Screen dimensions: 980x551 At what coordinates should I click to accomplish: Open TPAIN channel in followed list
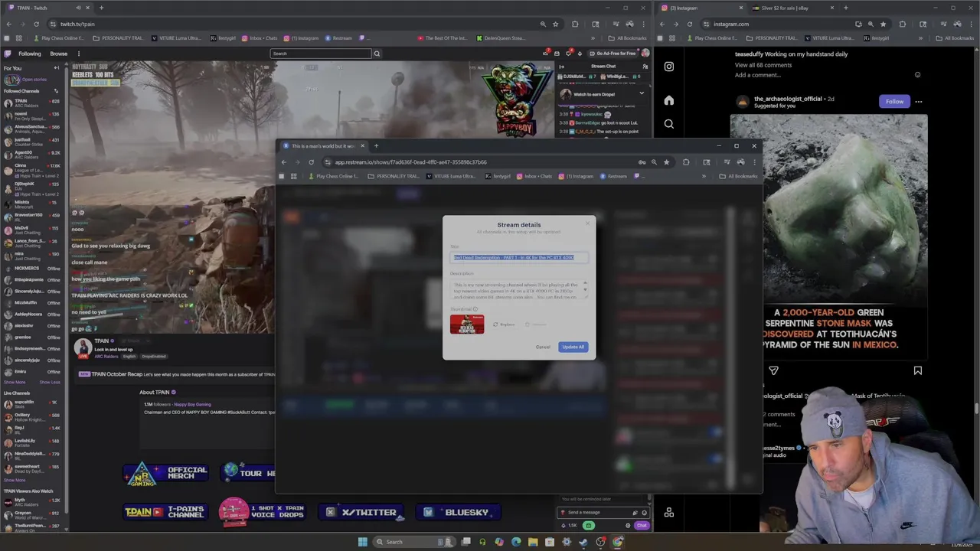point(31,103)
